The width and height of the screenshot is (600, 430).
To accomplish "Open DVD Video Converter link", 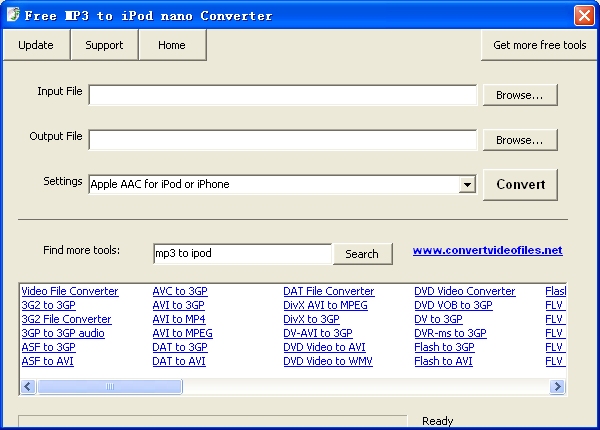I will [x=465, y=291].
